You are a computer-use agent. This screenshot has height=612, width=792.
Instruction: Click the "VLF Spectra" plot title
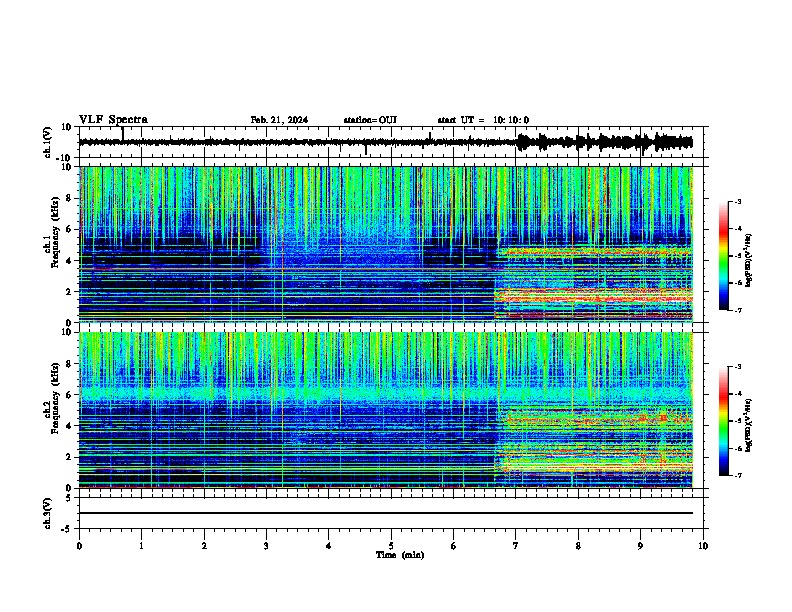[x=113, y=120]
